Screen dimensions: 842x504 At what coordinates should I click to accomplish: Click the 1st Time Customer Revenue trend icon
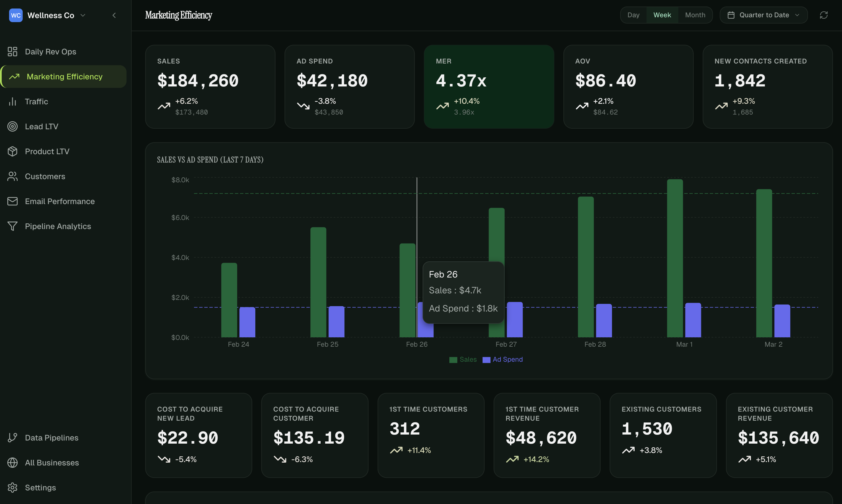(512, 459)
